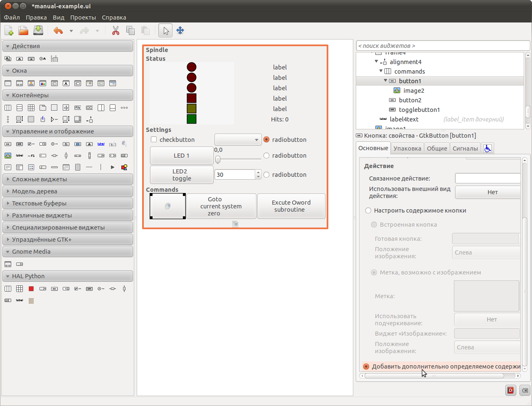Viewport: 532px width, 406px height.
Task: Collapse the Действия palette section
Action: coord(68,46)
